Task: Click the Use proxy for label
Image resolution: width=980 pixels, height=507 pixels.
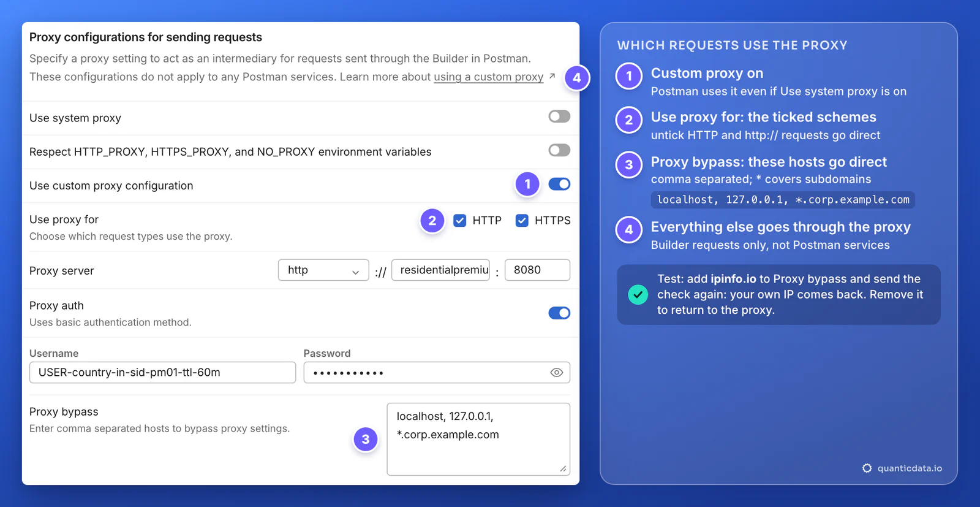Action: 64,219
